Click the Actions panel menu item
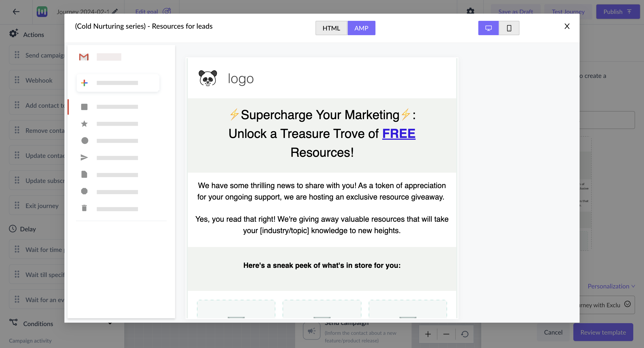 point(34,34)
